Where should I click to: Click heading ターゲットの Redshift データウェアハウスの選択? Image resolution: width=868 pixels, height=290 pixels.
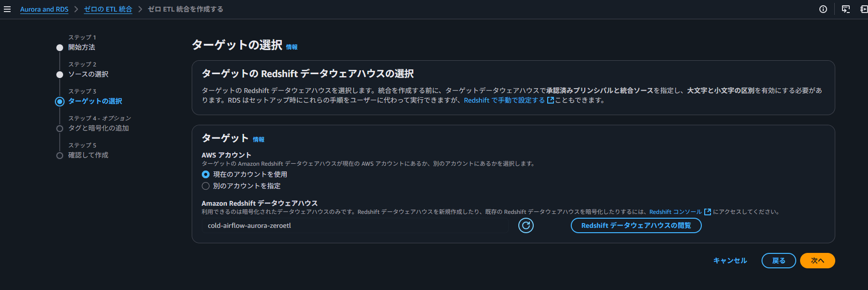[x=308, y=74]
